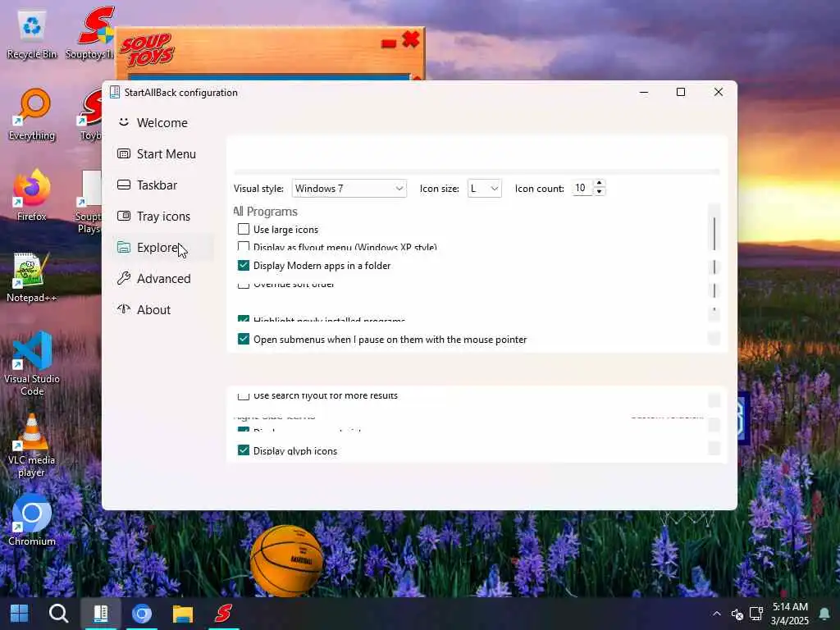
Task: Select Chromium desktop shortcut
Action: [32, 521]
